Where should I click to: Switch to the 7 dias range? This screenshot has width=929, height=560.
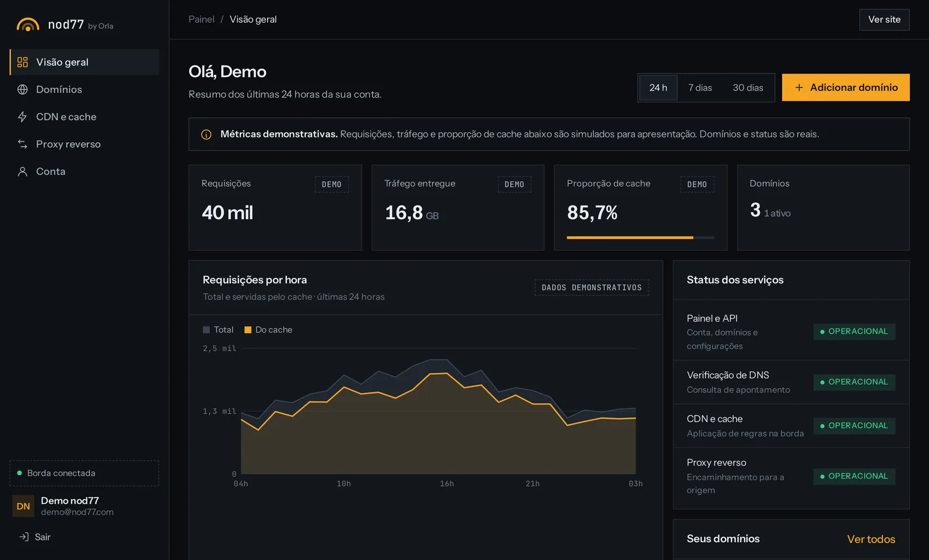pos(700,88)
